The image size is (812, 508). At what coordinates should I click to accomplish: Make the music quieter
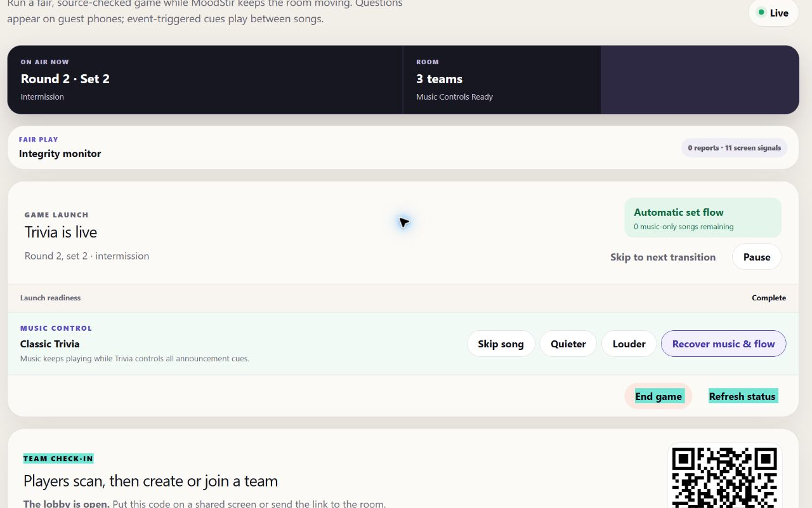pyautogui.click(x=568, y=344)
